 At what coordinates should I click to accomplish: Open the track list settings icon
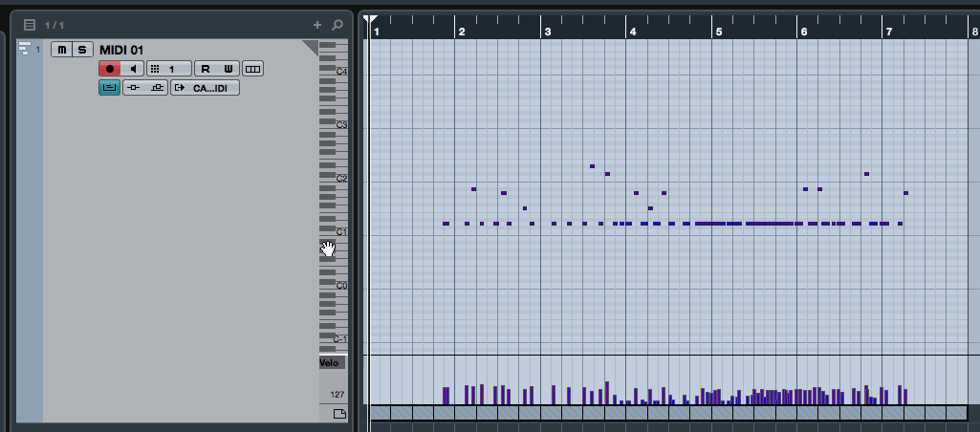click(x=30, y=24)
